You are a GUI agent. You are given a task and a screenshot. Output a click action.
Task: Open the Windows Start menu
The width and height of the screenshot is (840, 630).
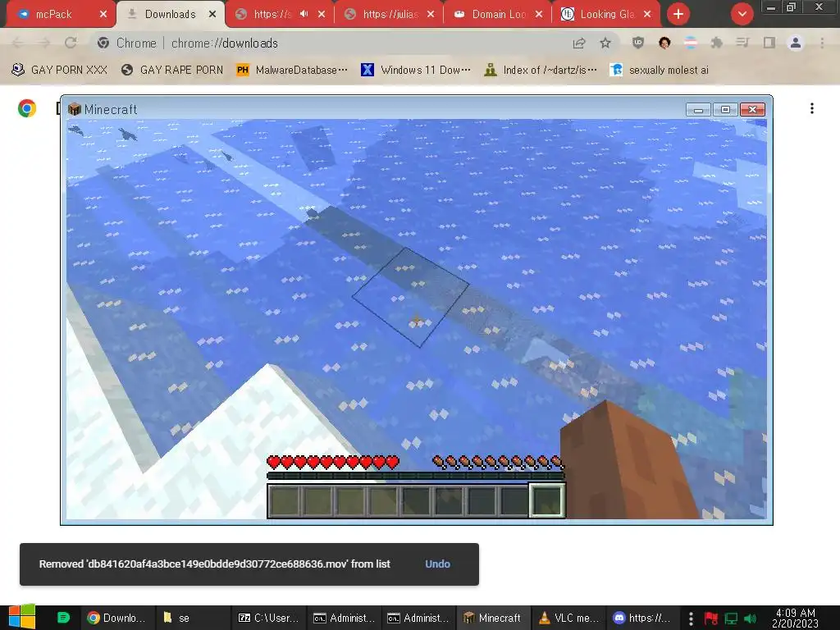(x=22, y=617)
